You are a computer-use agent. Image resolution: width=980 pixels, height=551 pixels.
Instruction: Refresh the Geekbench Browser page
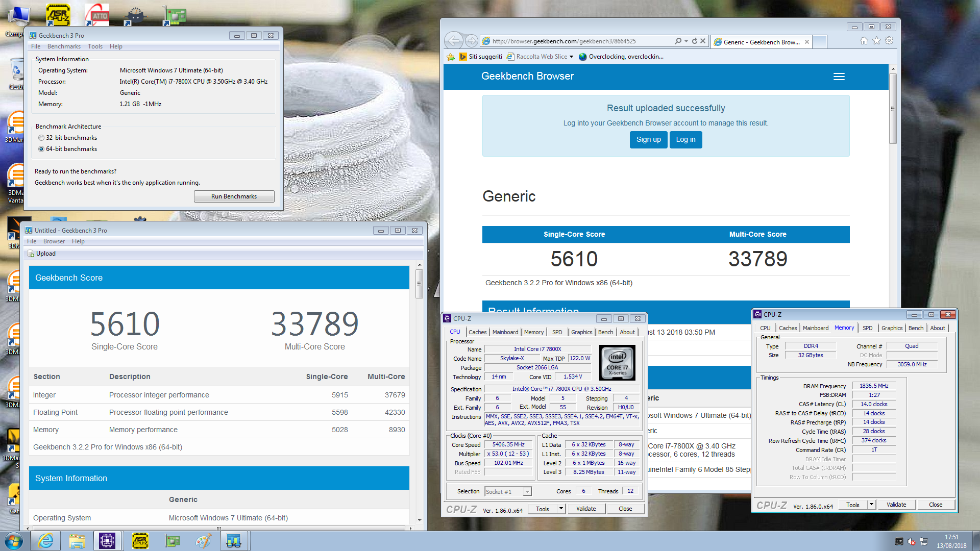pyautogui.click(x=695, y=41)
